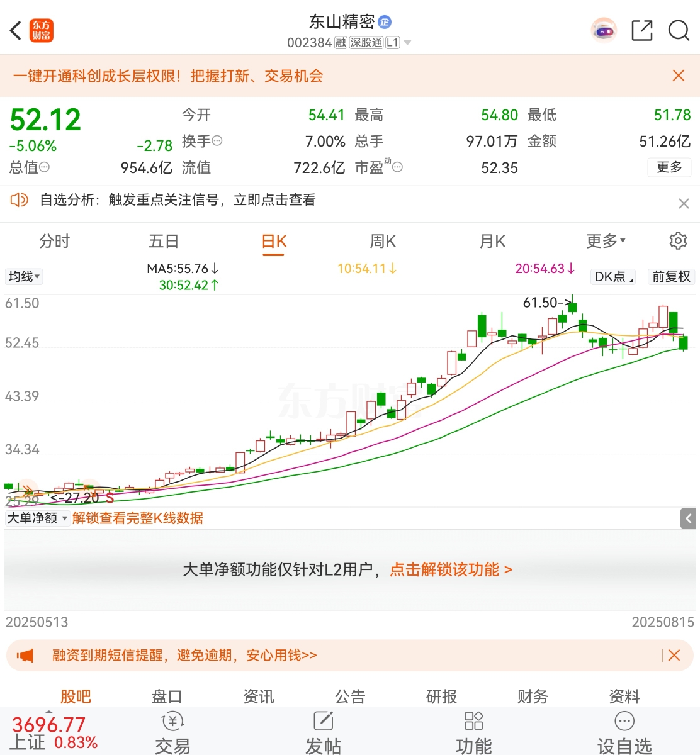
Task: Select the 日K tab
Action: (274, 242)
